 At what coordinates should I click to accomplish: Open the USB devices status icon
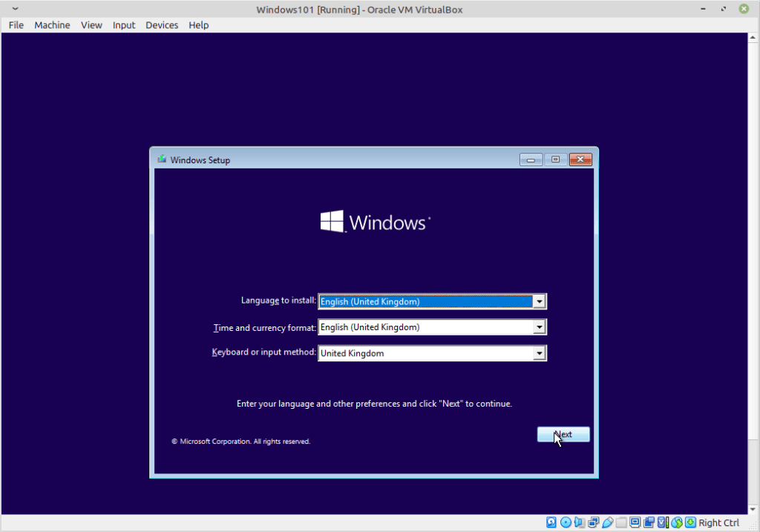[x=607, y=522]
